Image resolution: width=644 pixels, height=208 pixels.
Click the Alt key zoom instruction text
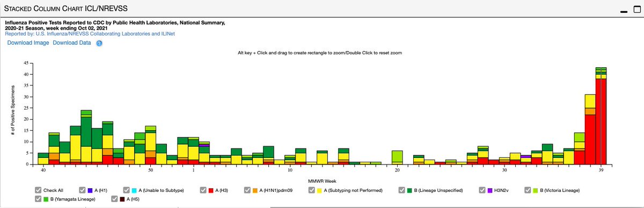[319, 53]
